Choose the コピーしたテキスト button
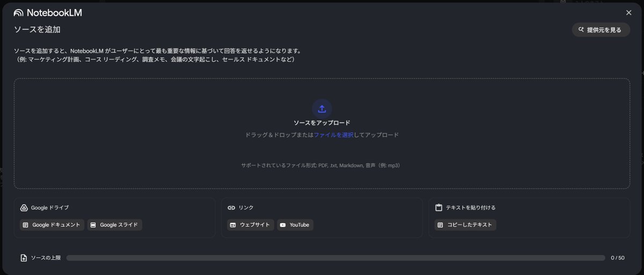Image resolution: width=644 pixels, height=275 pixels. coord(465,225)
